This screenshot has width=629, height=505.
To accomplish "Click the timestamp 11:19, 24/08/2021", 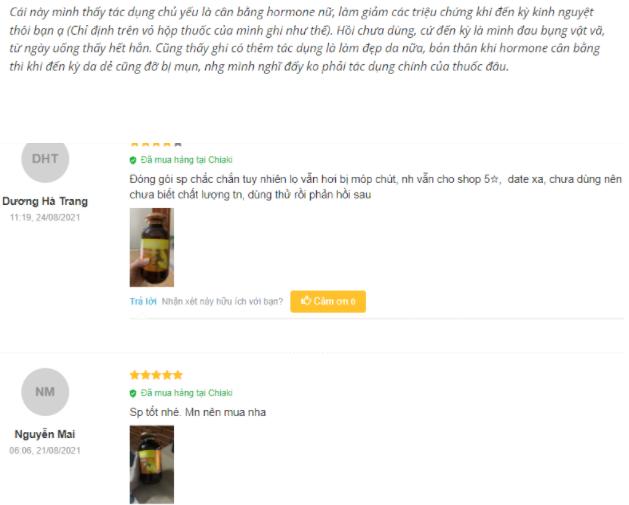I will click(x=45, y=217).
